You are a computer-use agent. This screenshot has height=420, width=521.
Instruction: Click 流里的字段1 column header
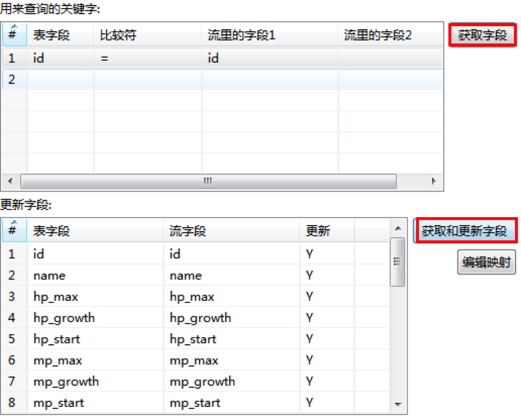coord(269,35)
